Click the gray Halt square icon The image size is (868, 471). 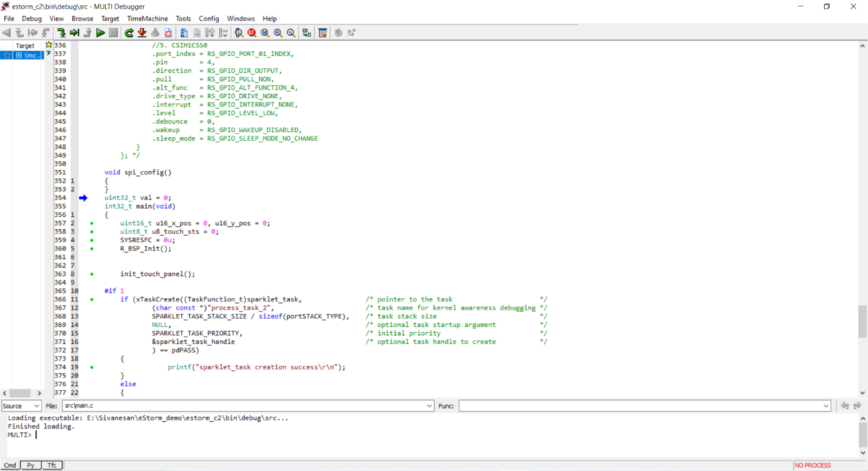pyautogui.click(x=113, y=33)
